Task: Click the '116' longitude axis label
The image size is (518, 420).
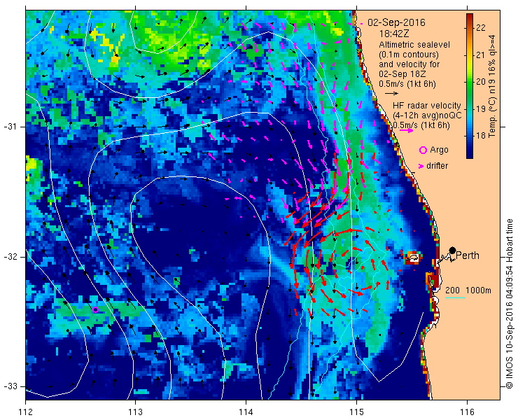Action: (x=467, y=412)
